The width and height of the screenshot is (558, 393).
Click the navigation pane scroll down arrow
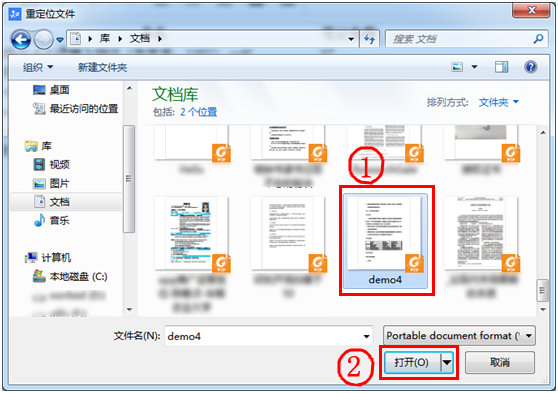click(x=130, y=309)
